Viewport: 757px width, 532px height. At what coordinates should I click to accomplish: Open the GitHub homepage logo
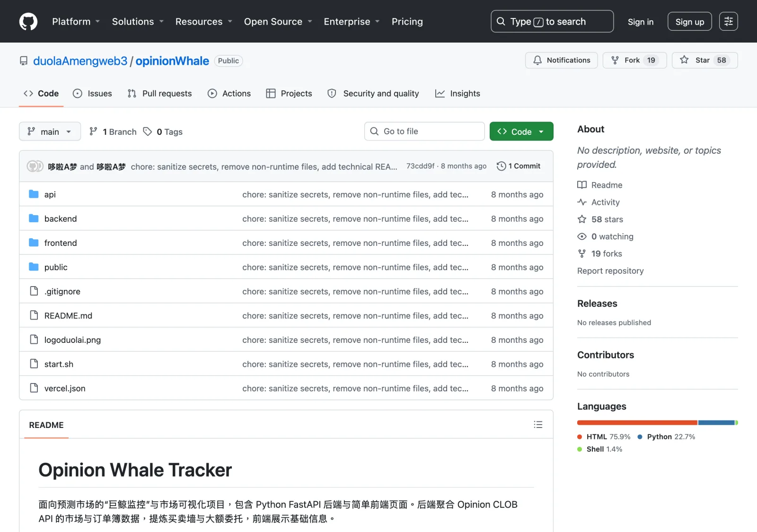pos(28,21)
